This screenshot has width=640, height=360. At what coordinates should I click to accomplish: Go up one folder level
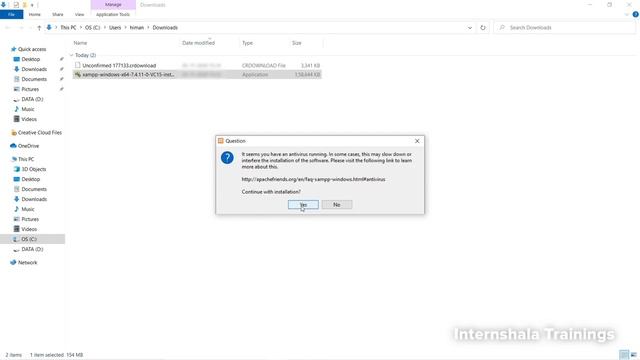(39, 28)
